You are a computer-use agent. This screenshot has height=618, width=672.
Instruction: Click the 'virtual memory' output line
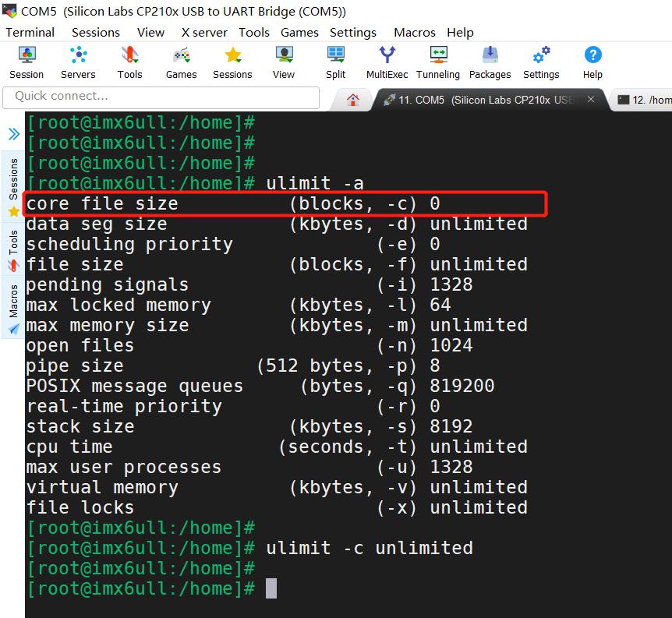[x=277, y=487]
